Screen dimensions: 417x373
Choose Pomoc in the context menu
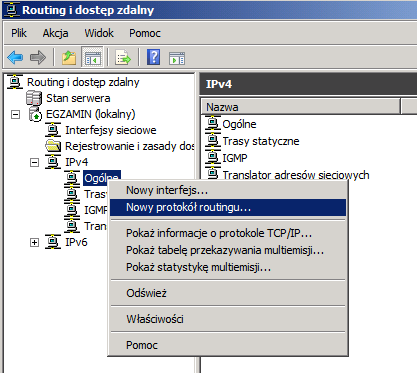click(228, 345)
